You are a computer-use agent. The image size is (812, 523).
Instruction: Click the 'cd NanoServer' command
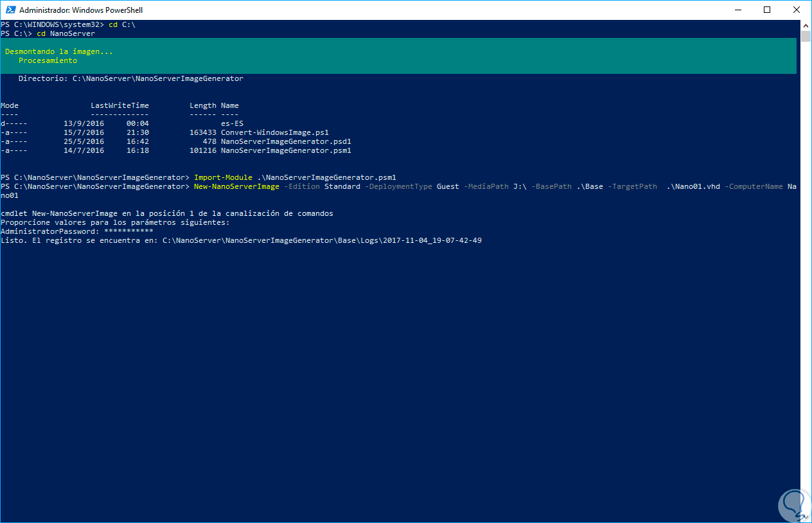coord(66,33)
